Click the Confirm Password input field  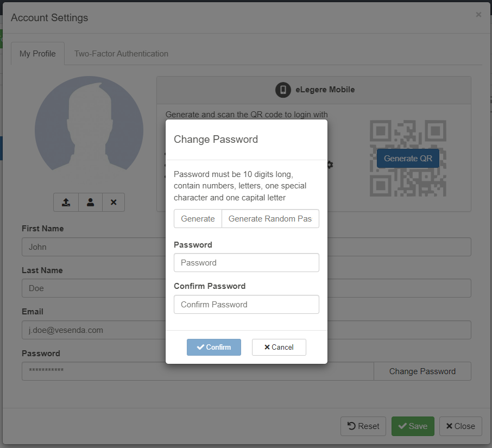click(x=246, y=305)
